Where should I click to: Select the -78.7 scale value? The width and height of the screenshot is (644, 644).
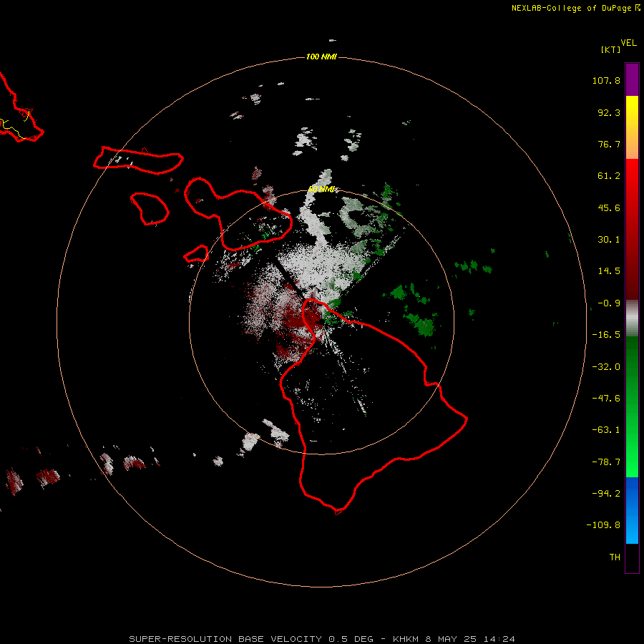pos(606,462)
